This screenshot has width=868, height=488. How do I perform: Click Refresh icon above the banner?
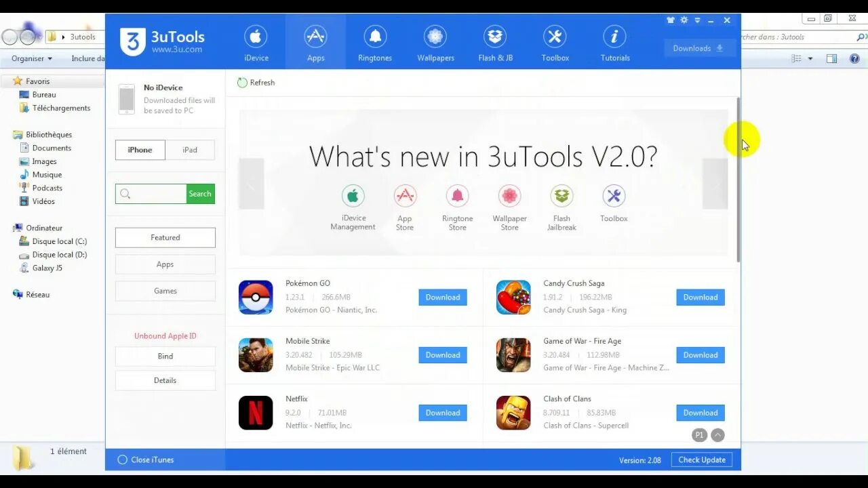pyautogui.click(x=242, y=83)
